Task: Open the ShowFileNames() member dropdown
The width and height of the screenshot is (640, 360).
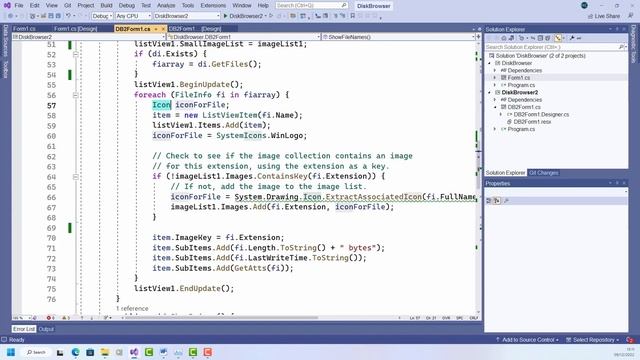Action: (398, 37)
